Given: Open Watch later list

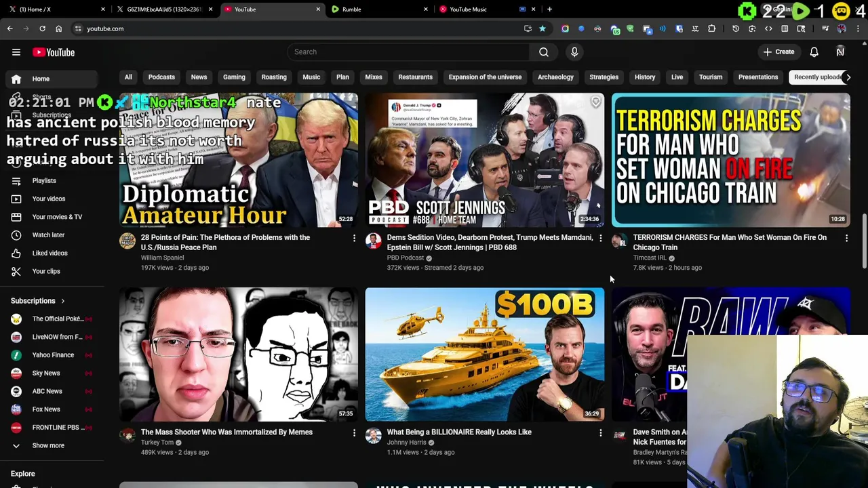Looking at the screenshot, I should [52, 235].
